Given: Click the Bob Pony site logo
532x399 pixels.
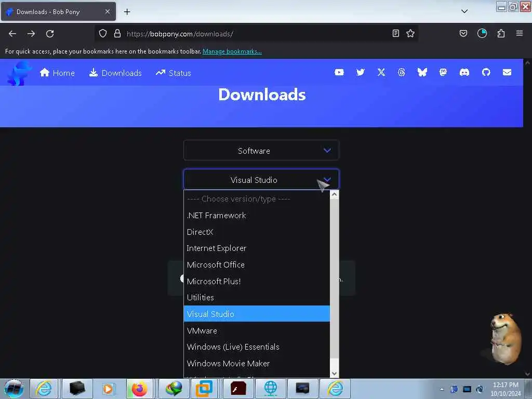Looking at the screenshot, I should pyautogui.click(x=19, y=73).
